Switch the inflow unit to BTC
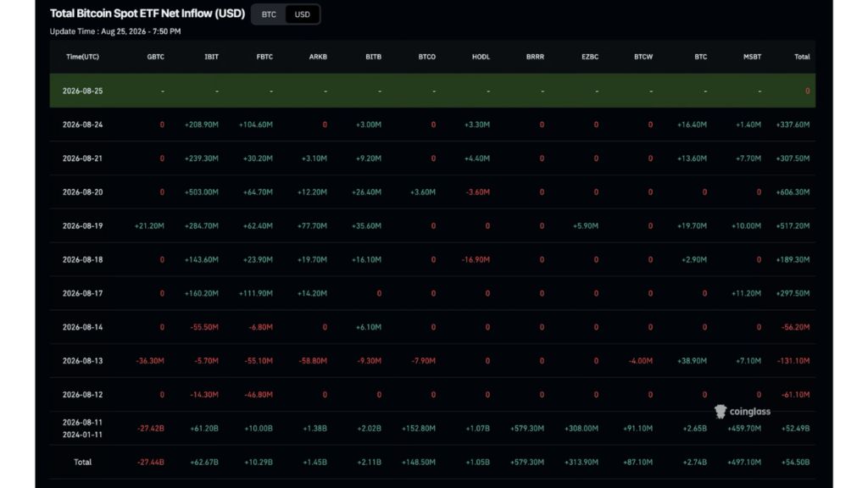 (x=269, y=14)
